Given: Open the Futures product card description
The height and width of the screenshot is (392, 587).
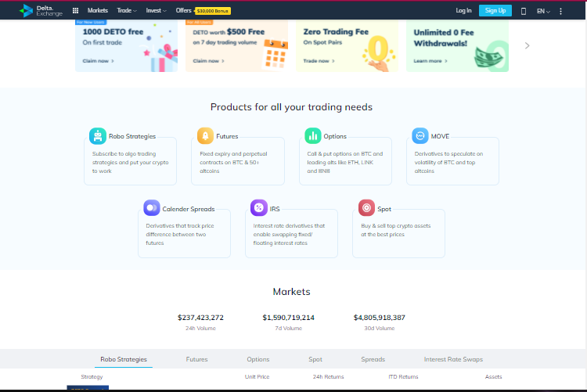Looking at the screenshot, I should click(x=233, y=162).
